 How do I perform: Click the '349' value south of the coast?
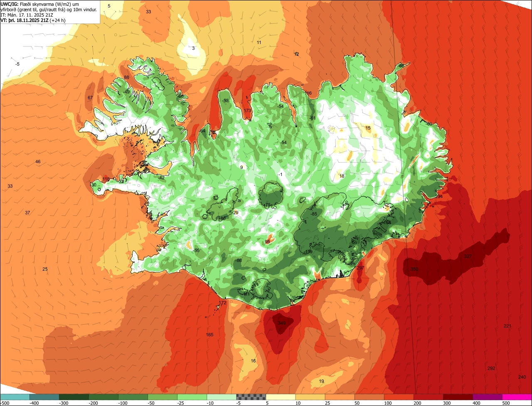pyautogui.click(x=282, y=323)
